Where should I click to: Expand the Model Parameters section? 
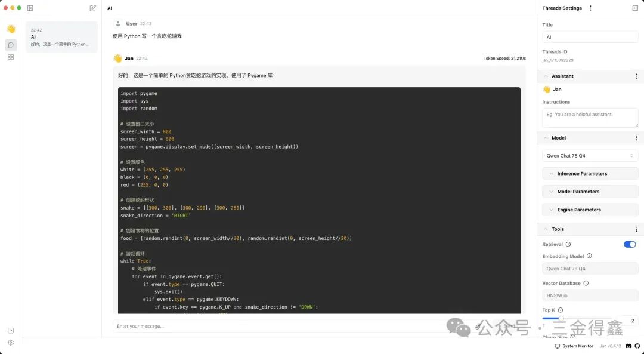coord(590,192)
